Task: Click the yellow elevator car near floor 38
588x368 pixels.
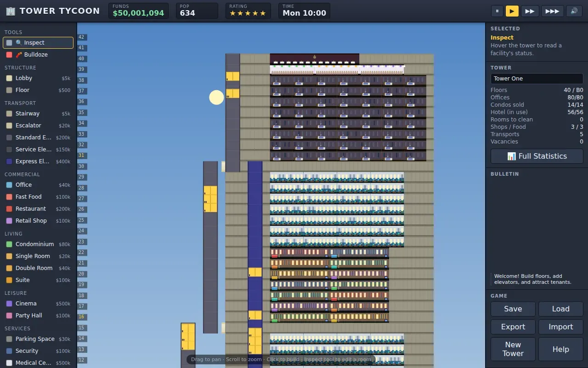Action: tap(232, 76)
